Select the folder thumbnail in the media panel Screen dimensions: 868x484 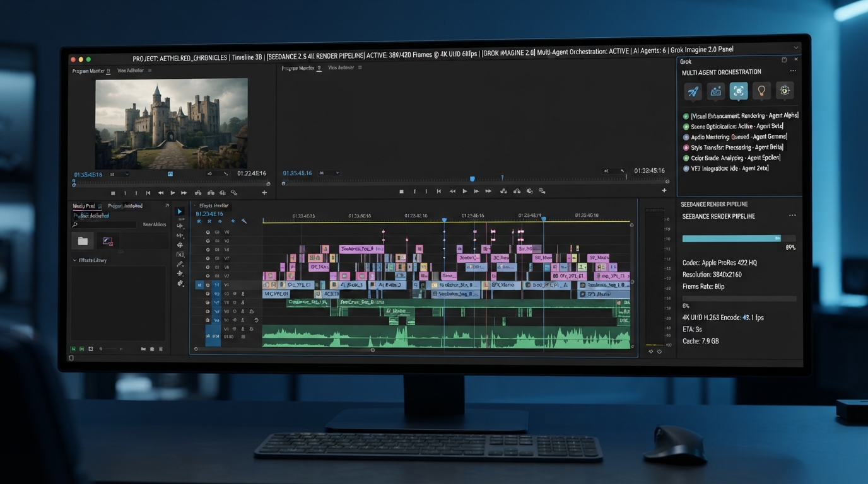point(83,241)
